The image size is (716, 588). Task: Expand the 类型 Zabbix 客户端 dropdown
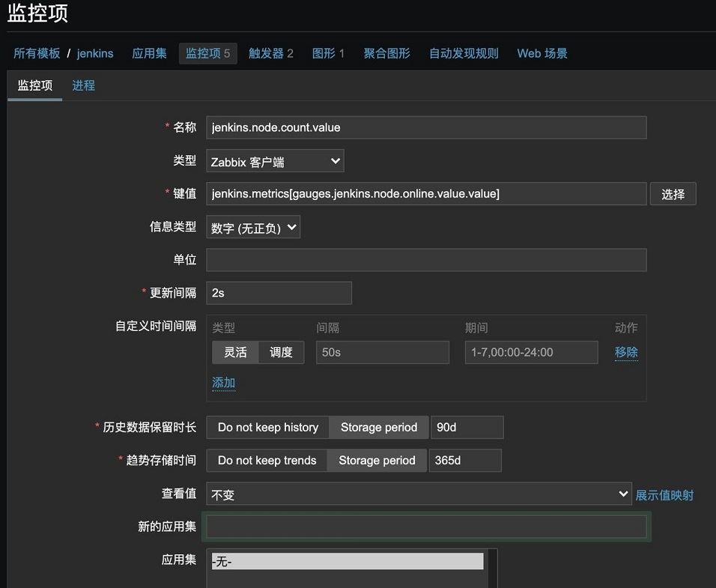275,161
